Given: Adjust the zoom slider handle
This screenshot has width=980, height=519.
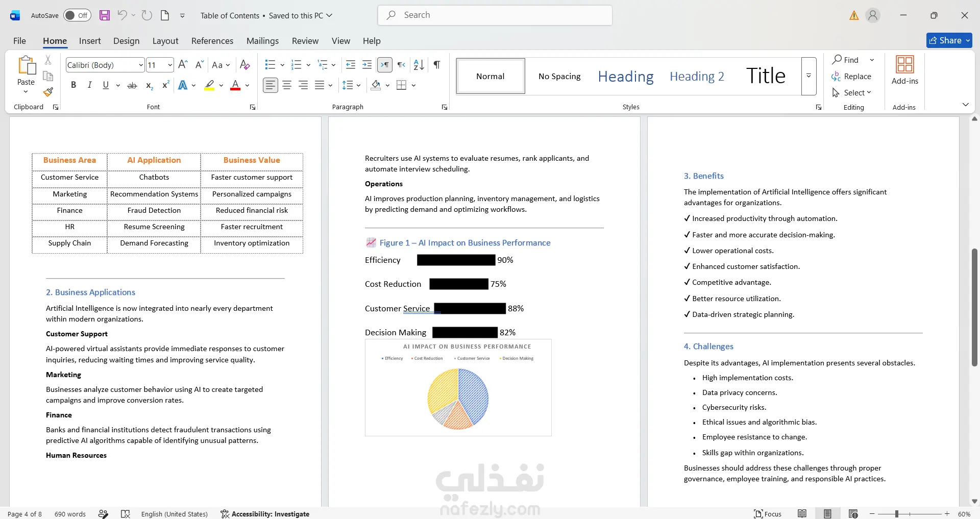Looking at the screenshot, I should pos(896,514).
